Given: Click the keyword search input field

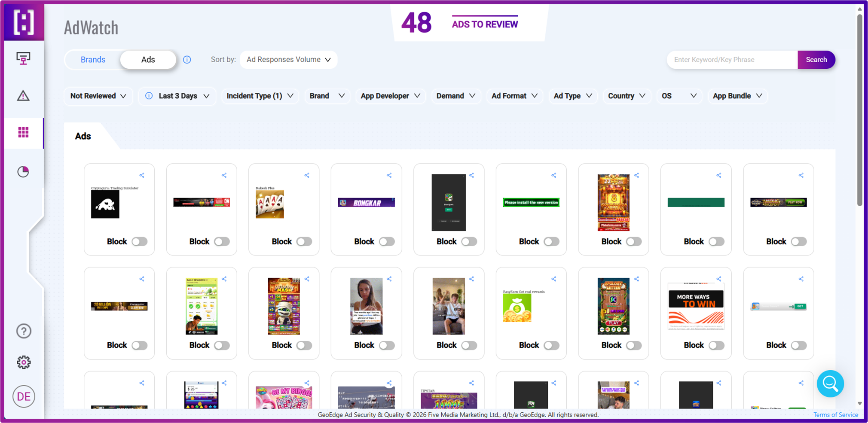Looking at the screenshot, I should click(732, 60).
